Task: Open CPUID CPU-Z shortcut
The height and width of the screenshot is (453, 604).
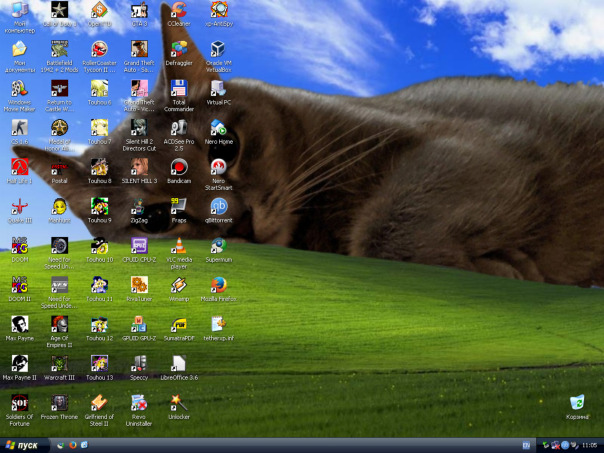Action: coord(139,246)
